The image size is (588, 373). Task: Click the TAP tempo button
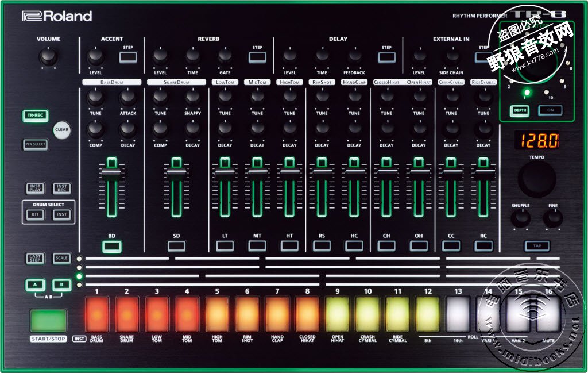(x=537, y=246)
